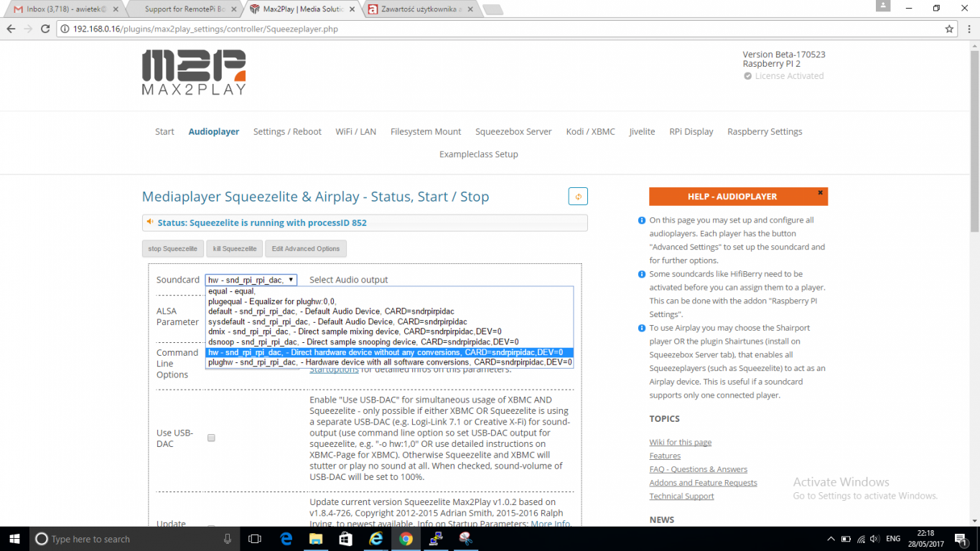Tick the Use USB-DAC checkbox
The height and width of the screenshot is (551, 980).
click(211, 438)
